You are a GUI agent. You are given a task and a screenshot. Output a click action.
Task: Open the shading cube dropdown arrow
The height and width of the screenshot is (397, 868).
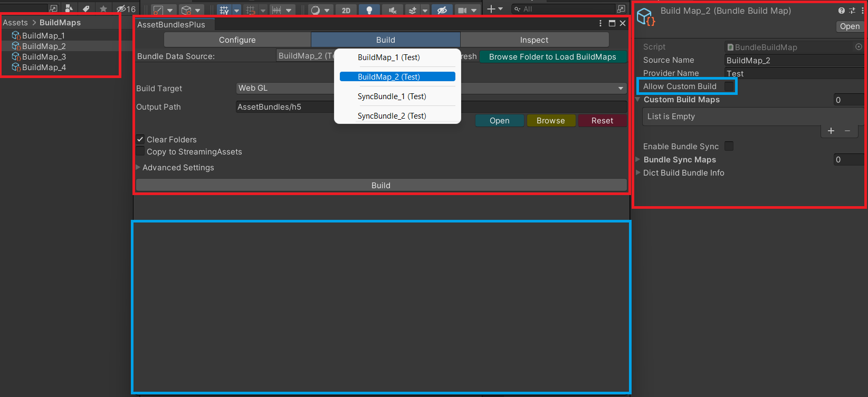coord(198,10)
